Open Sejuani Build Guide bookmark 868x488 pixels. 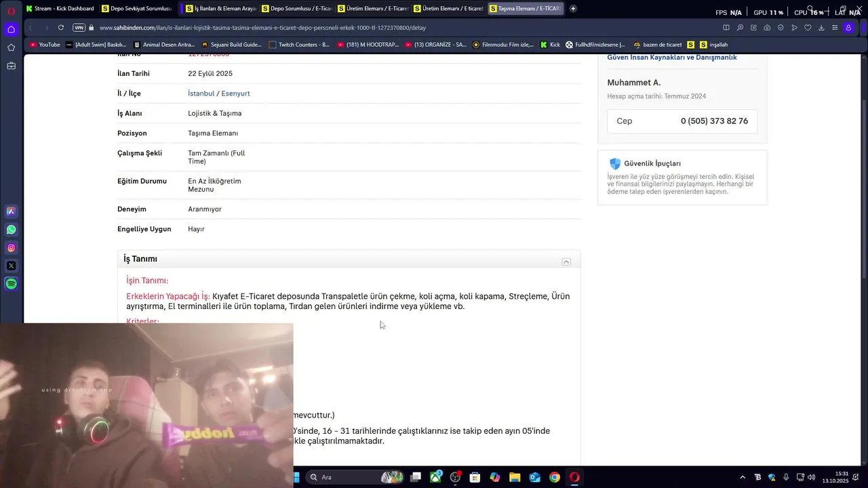[x=231, y=45]
